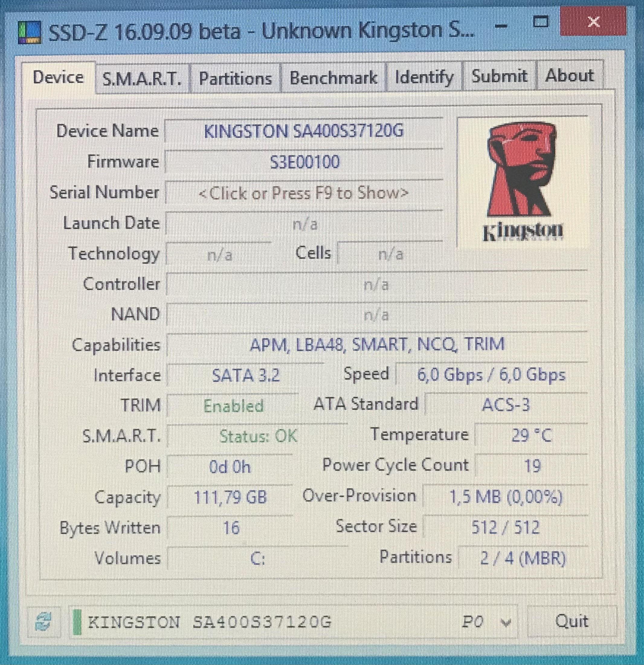
Task: Switch to the S.M.A.R.T. tab
Action: pos(142,79)
